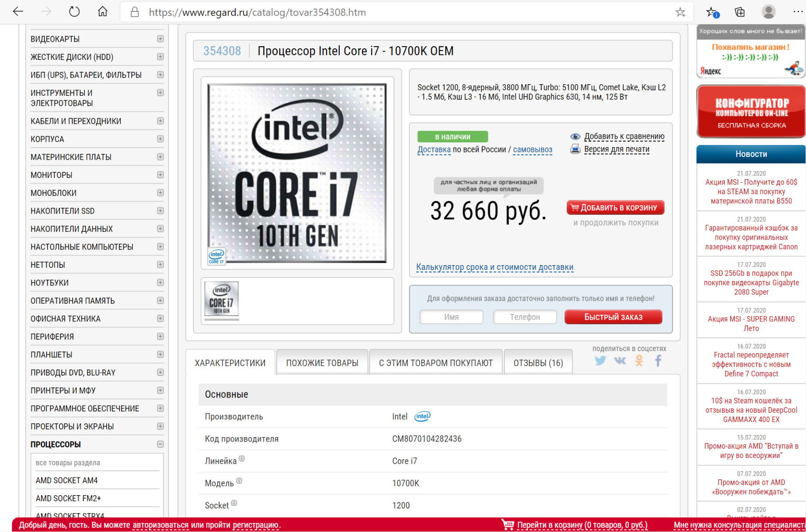The image size is (806, 532).
Task: Open the Доставка link
Action: (434, 149)
